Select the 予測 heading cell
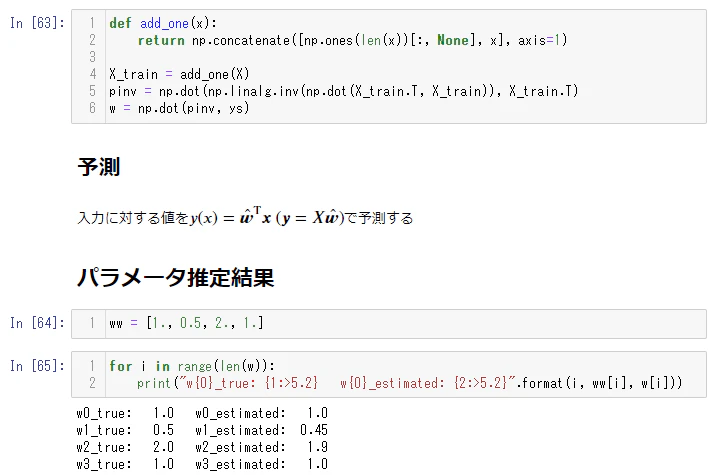The height and width of the screenshot is (475, 713). [99, 167]
